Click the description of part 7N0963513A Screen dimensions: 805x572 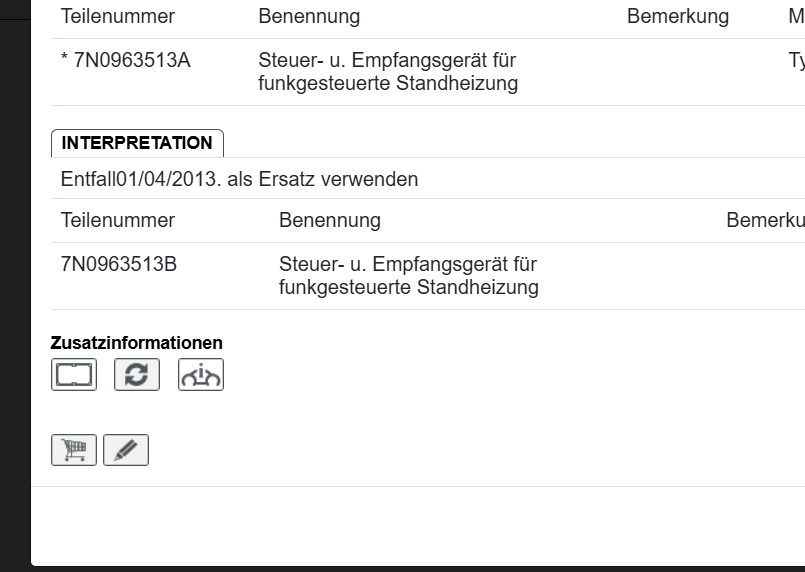tap(388, 73)
